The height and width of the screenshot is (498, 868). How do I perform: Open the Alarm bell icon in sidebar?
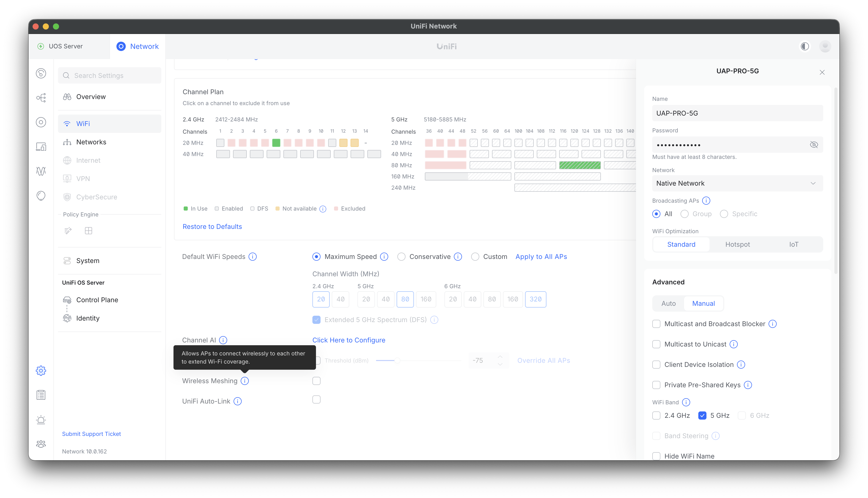pyautogui.click(x=41, y=420)
